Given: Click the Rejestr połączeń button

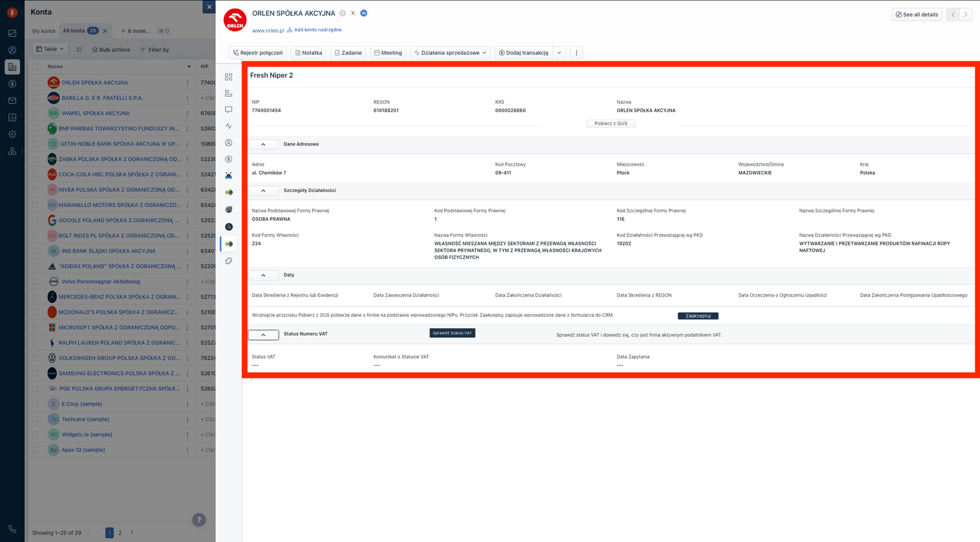Looking at the screenshot, I should click(x=258, y=53).
